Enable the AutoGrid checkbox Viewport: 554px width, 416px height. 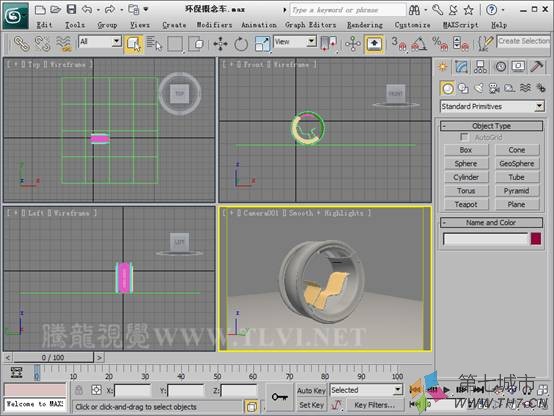tap(464, 137)
